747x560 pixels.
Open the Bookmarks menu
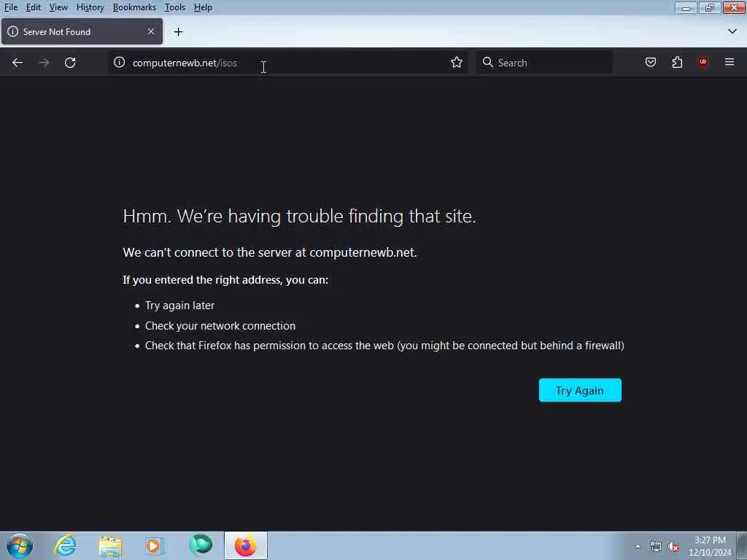[134, 7]
